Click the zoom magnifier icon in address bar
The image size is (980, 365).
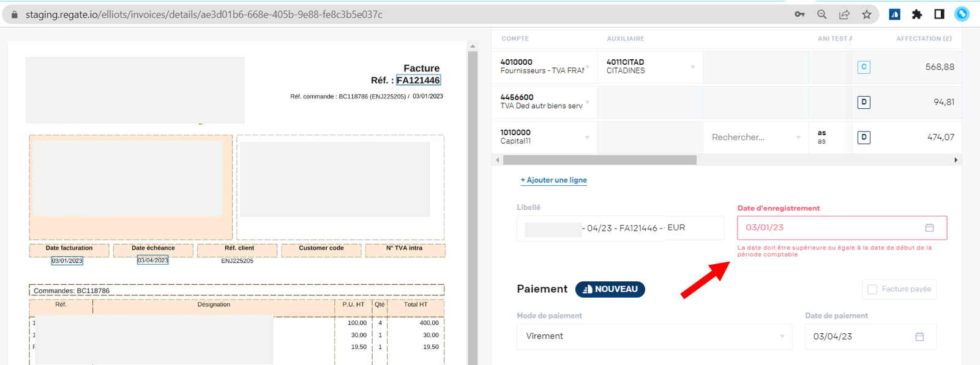tap(821, 14)
